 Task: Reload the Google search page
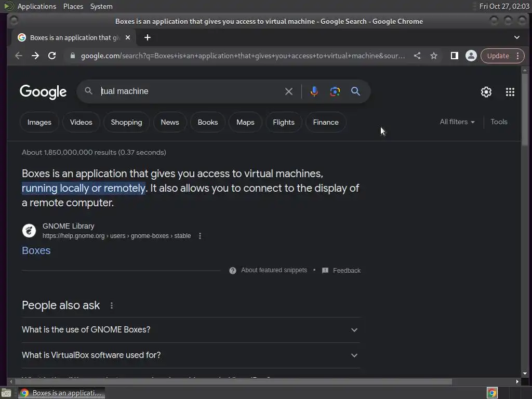52,56
